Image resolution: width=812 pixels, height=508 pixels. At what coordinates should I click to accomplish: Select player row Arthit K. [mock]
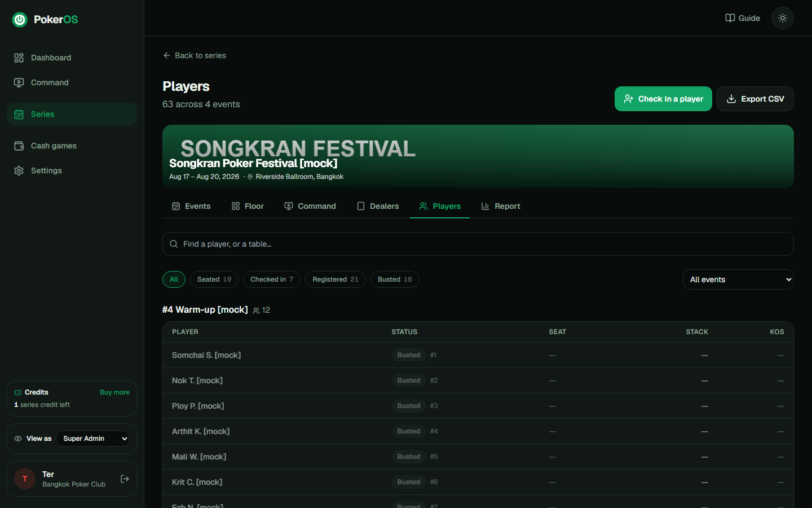tap(478, 431)
